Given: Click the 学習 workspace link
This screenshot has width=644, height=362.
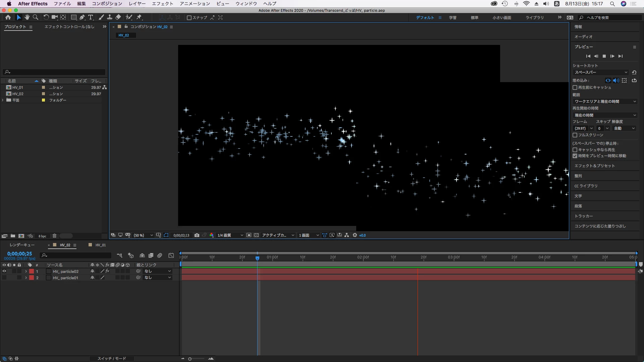Looking at the screenshot, I should [x=452, y=18].
